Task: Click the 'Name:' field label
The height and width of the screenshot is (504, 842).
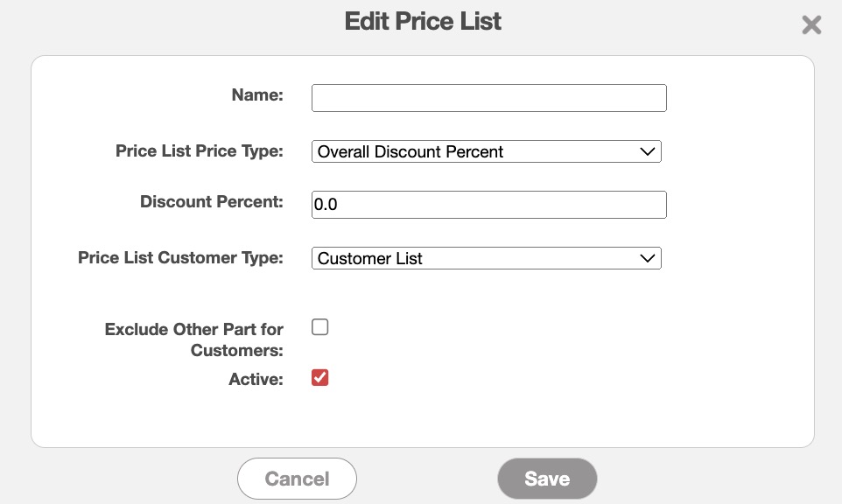Action: point(257,95)
